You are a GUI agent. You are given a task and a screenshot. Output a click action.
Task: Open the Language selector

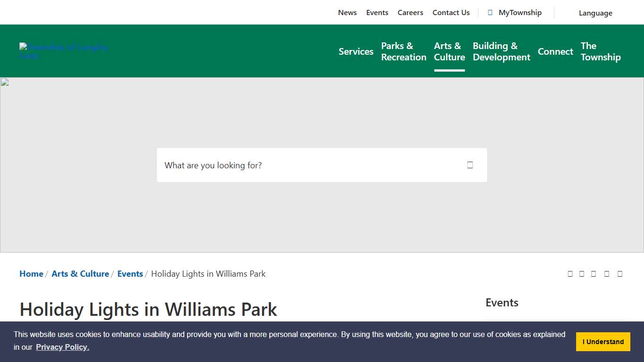point(595,13)
